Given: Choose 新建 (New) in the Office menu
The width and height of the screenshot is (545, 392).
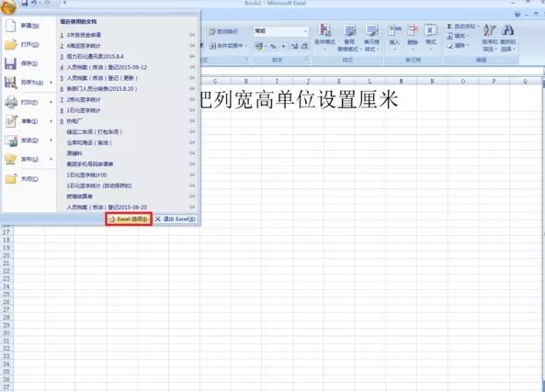Looking at the screenshot, I should click(29, 26).
